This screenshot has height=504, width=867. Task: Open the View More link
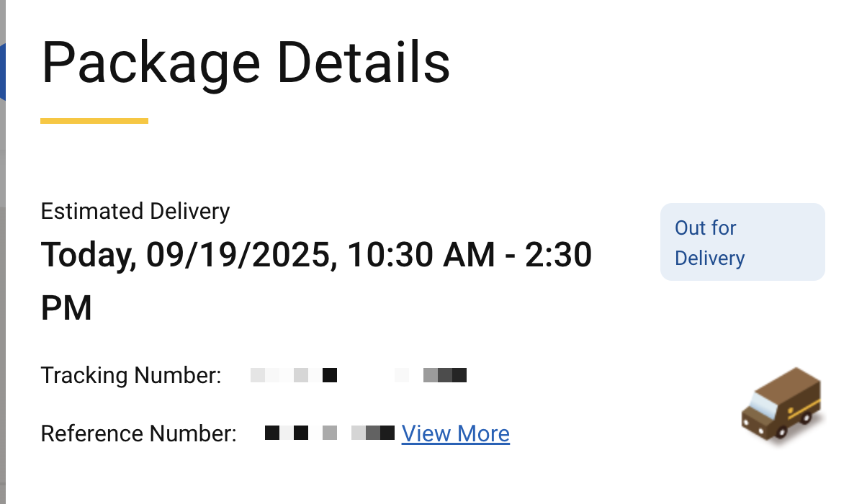[x=455, y=433]
